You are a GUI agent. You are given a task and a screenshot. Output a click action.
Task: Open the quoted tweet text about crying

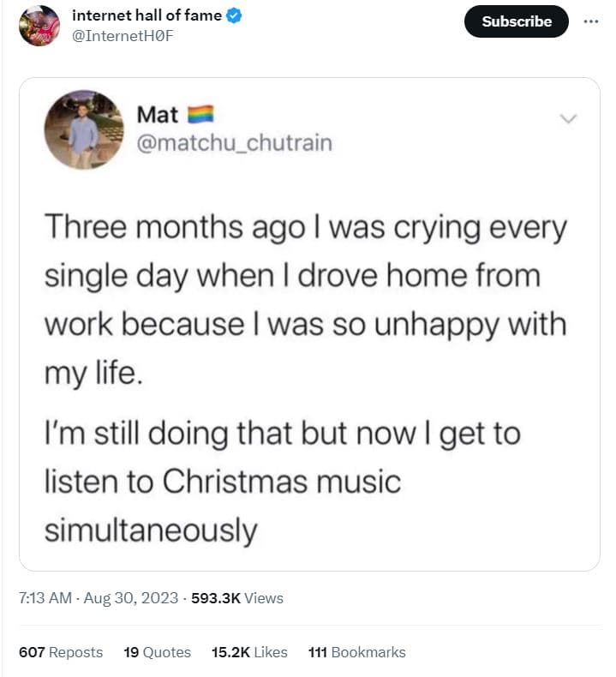(x=305, y=299)
